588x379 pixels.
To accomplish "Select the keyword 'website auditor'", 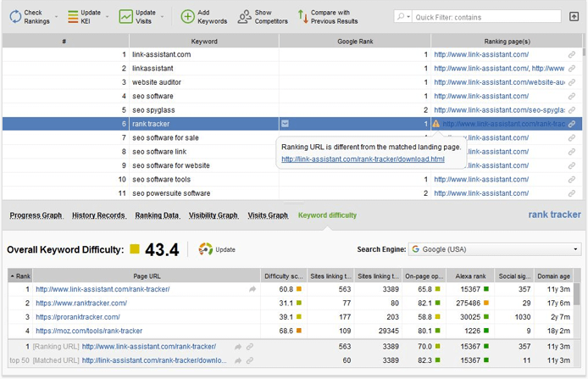I will (x=157, y=82).
